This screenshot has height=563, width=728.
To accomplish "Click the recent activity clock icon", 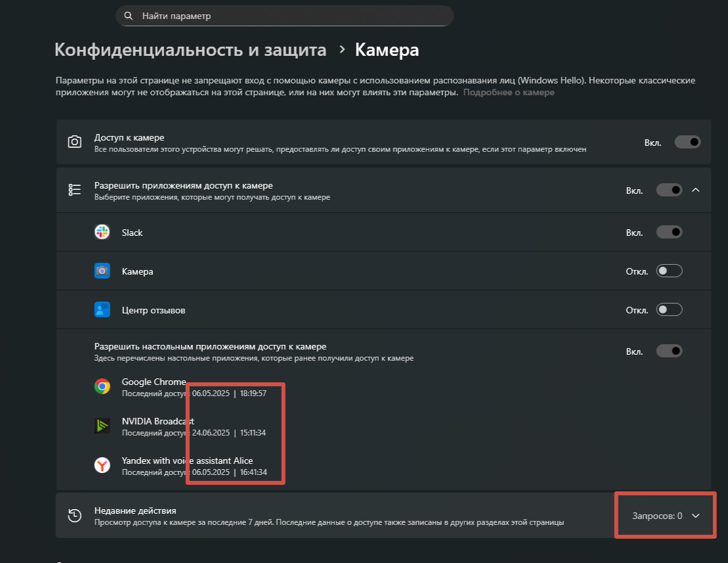I will point(75,516).
